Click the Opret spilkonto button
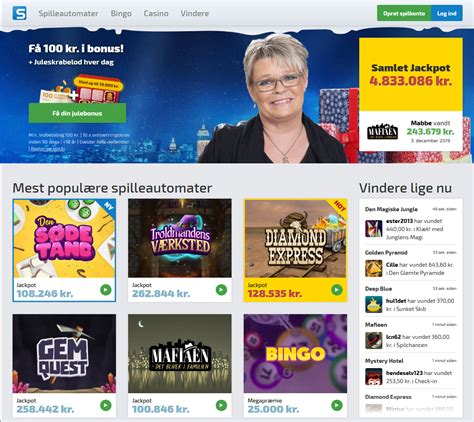 pyautogui.click(x=404, y=13)
